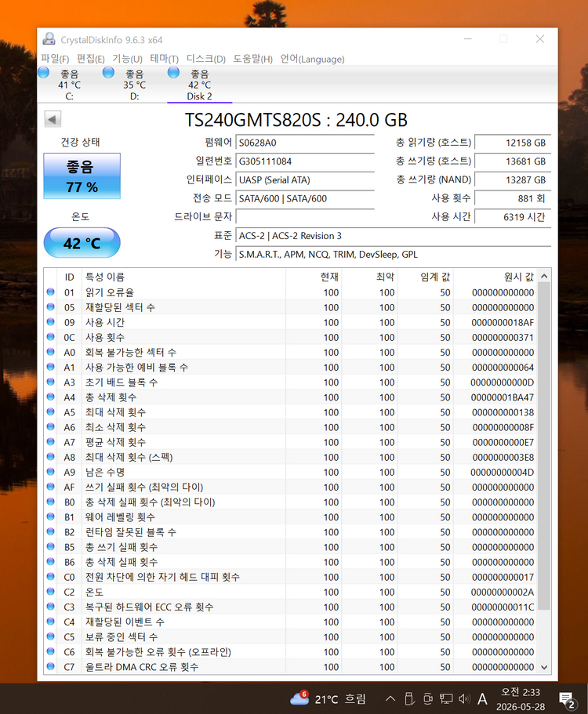This screenshot has width=588, height=714.
Task: Click the status orb for row A1
Action: point(50,367)
